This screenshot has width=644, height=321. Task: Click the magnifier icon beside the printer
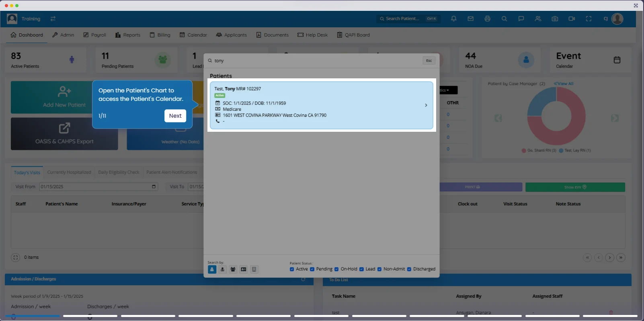pyautogui.click(x=504, y=18)
